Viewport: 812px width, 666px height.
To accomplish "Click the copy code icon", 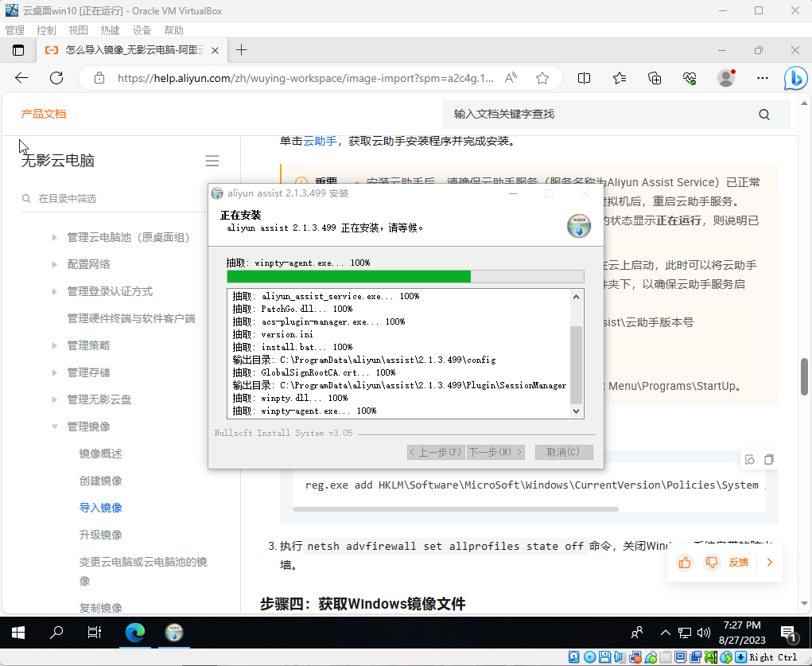I will click(x=769, y=460).
